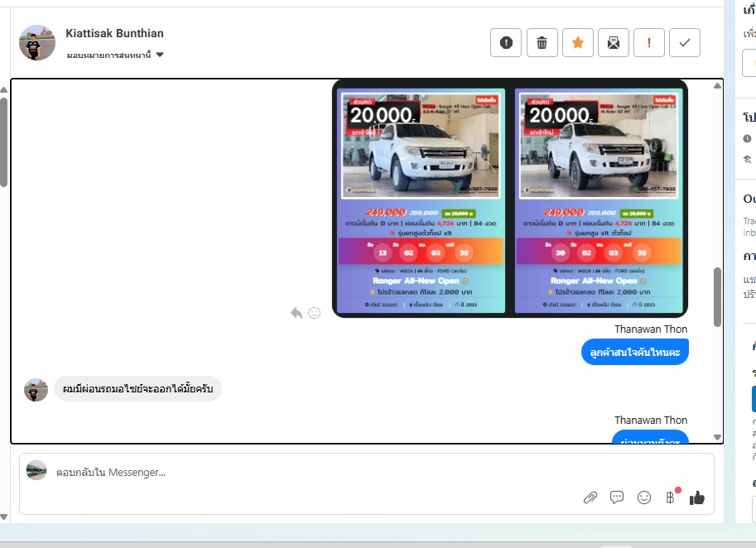Screen dimensions: 756x548
Task: Open Kiattisak Bunthian profile picture
Action: click(x=37, y=43)
